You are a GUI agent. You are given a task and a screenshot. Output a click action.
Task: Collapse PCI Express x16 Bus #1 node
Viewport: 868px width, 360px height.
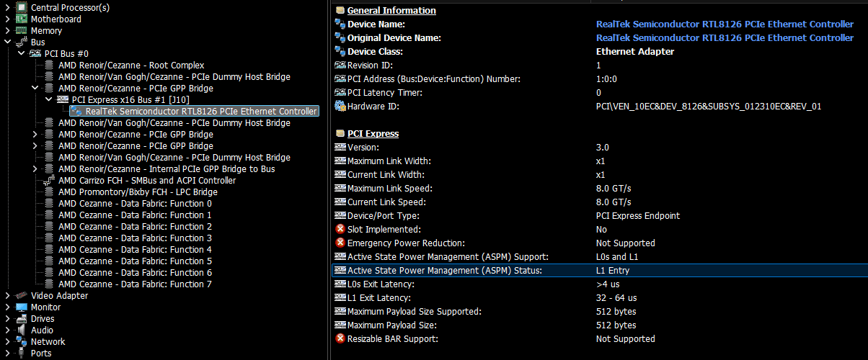[x=48, y=100]
